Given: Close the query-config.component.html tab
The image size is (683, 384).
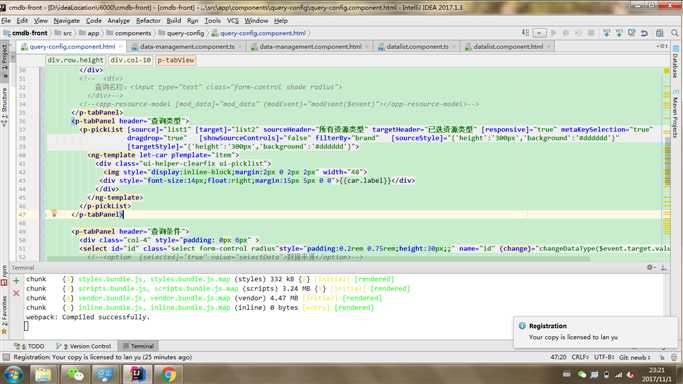Looking at the screenshot, I should [x=120, y=47].
